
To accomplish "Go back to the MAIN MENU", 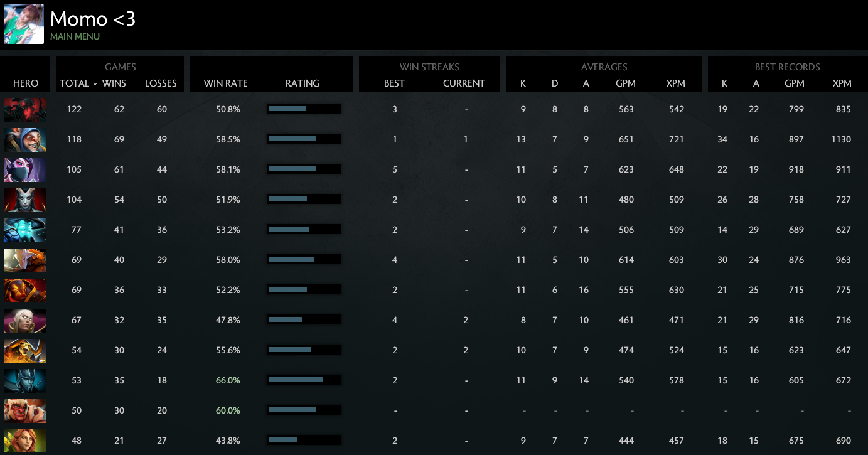I will pos(75,36).
